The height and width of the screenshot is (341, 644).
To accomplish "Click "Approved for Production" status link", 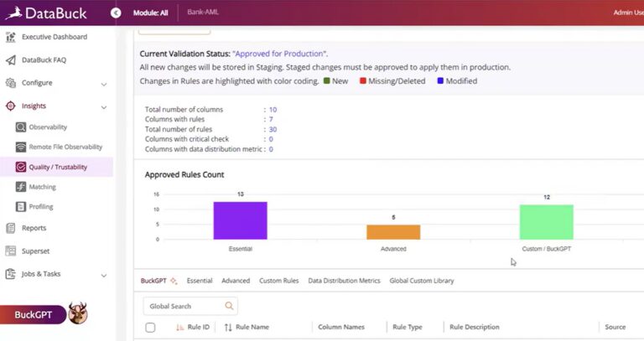I will (280, 54).
